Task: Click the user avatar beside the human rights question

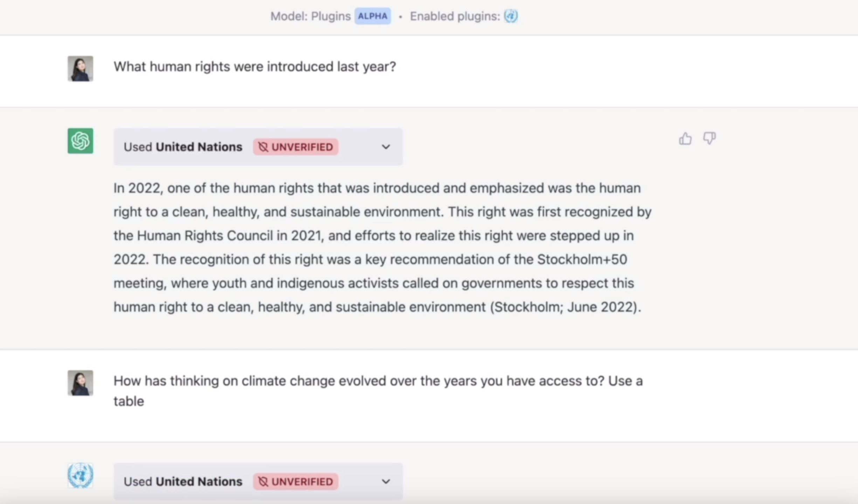Action: (80, 69)
